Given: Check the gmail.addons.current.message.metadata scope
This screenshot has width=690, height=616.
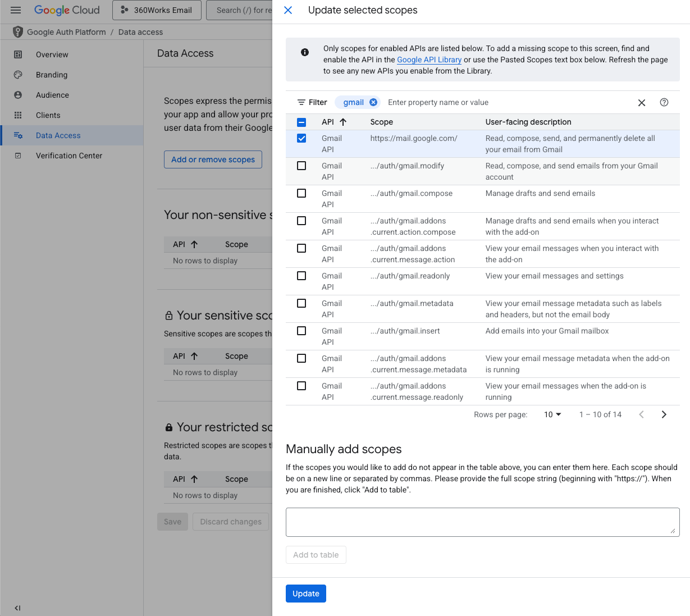Looking at the screenshot, I should tap(301, 358).
